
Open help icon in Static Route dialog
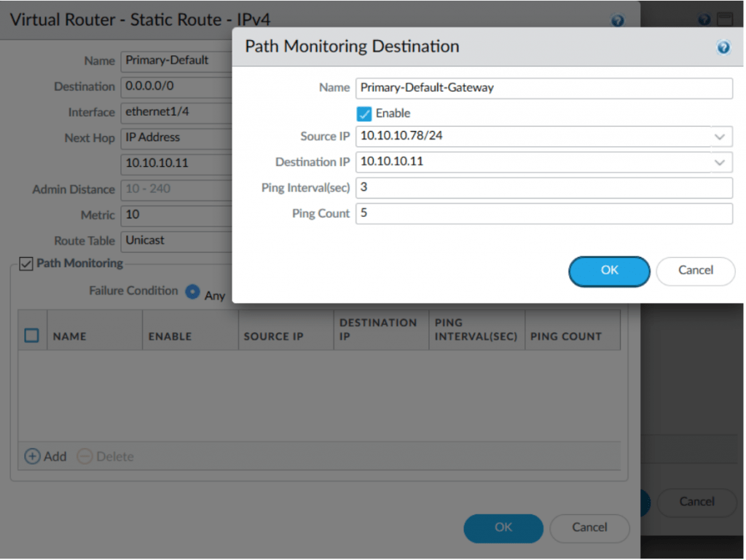(618, 20)
